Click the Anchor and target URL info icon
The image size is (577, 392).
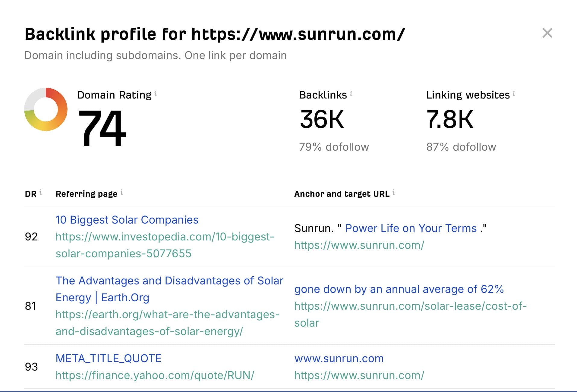(x=394, y=192)
